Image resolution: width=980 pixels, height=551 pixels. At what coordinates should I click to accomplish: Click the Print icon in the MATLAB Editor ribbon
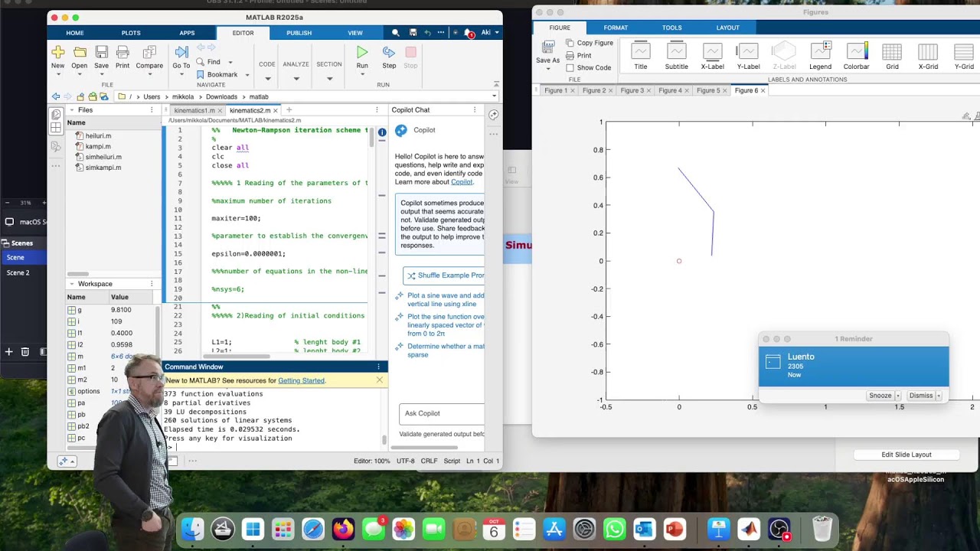click(122, 52)
